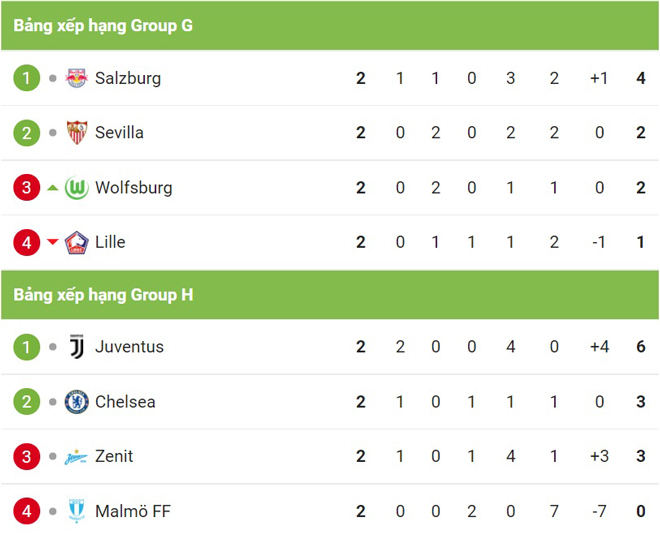Open the Juventus team link

click(x=129, y=347)
